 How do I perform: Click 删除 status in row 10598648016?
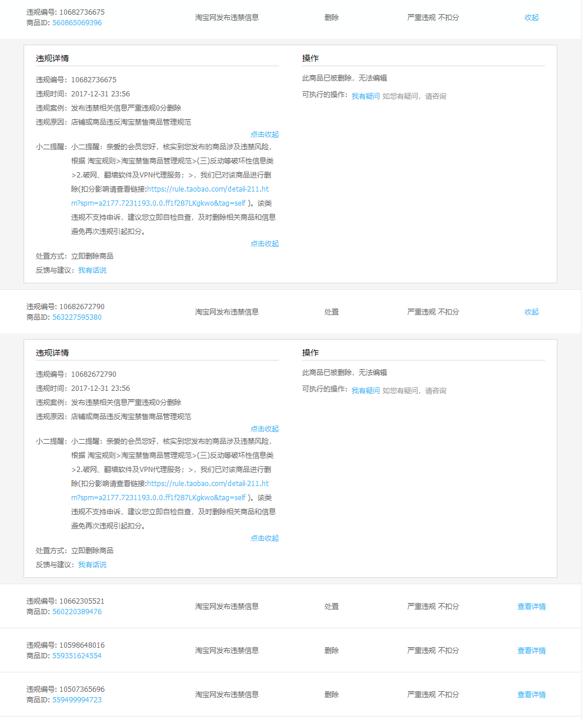coord(332,651)
